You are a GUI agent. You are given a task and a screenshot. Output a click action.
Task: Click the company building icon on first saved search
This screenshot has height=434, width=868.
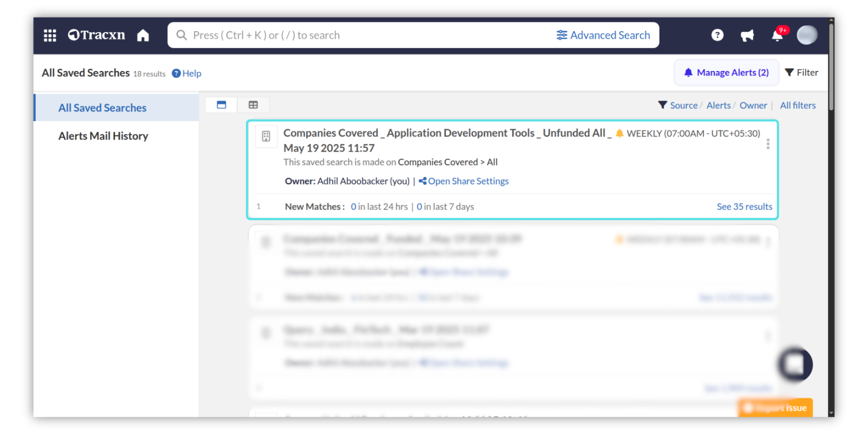tap(266, 136)
